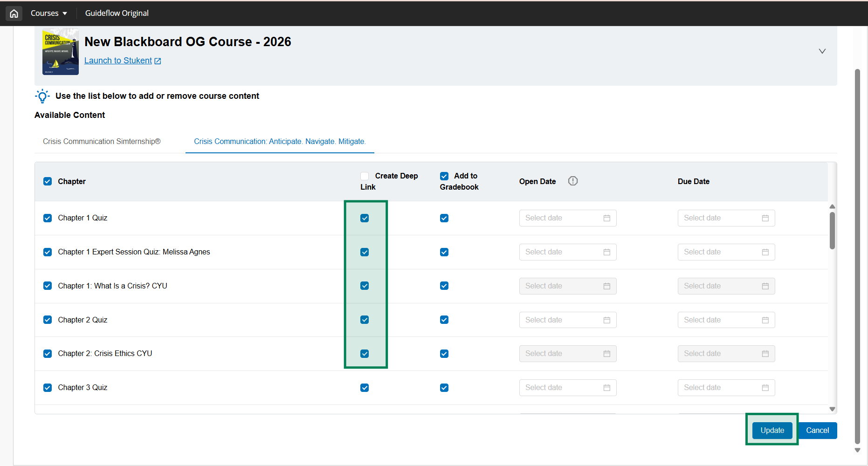868x466 pixels.
Task: Click calendar icon for Chapter 3 Quiz due date
Action: click(x=765, y=388)
